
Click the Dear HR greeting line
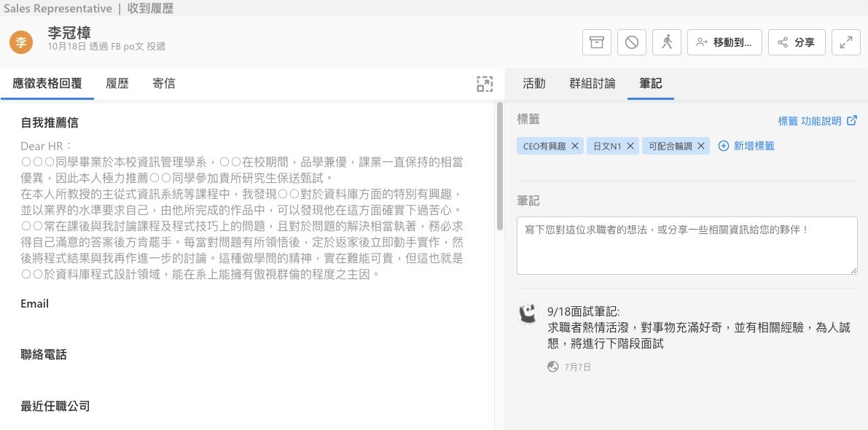click(x=46, y=146)
